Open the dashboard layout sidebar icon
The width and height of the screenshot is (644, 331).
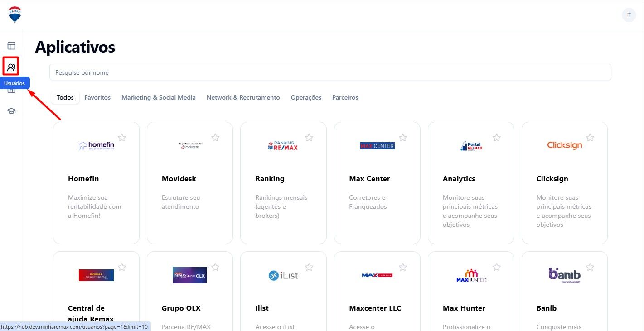(11, 45)
